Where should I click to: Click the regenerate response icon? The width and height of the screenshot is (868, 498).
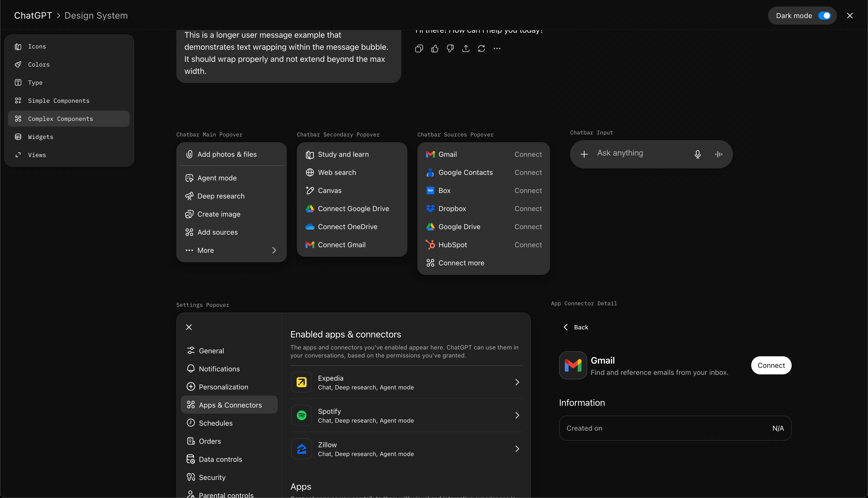(x=481, y=48)
